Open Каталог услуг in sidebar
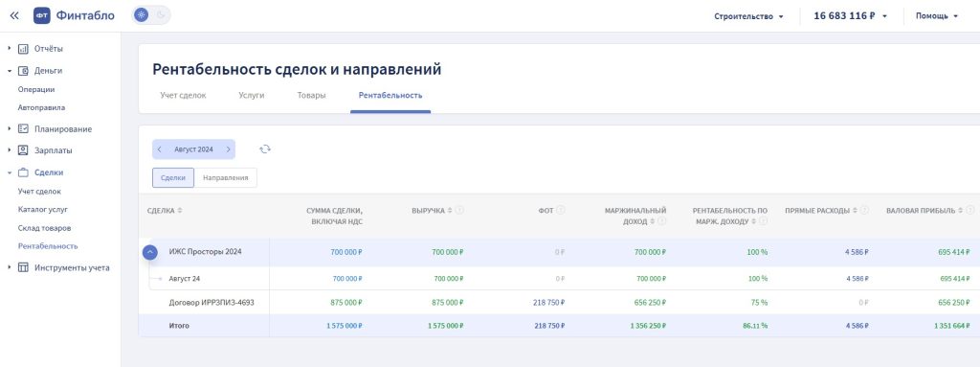Image resolution: width=980 pixels, height=367 pixels. pyautogui.click(x=42, y=210)
